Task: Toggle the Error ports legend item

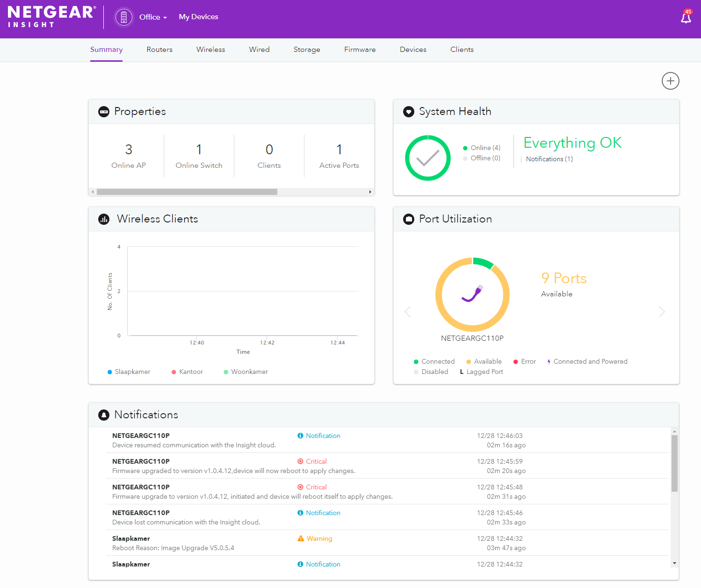Action: (525, 362)
